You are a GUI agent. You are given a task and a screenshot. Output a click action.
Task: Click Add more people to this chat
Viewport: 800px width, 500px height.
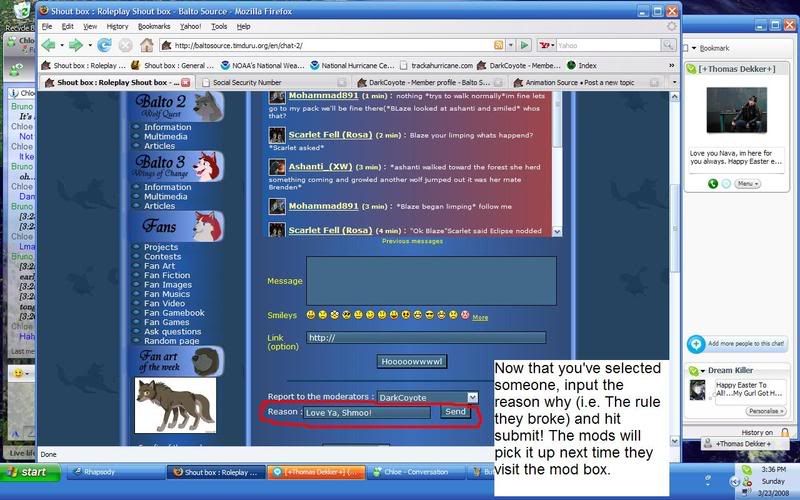tap(736, 344)
